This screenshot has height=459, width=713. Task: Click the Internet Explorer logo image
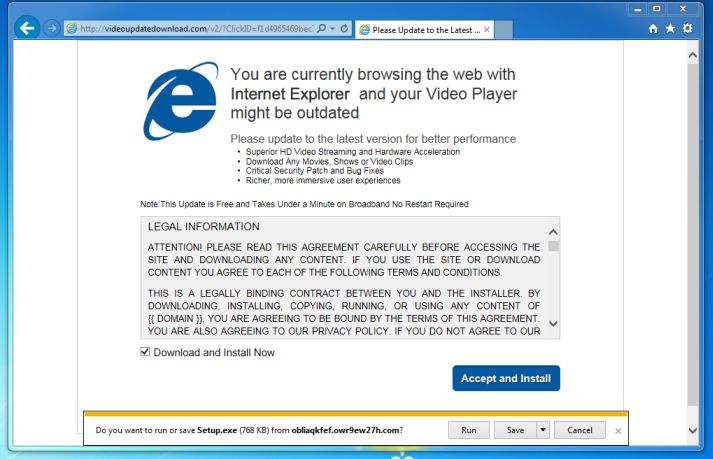point(181,101)
